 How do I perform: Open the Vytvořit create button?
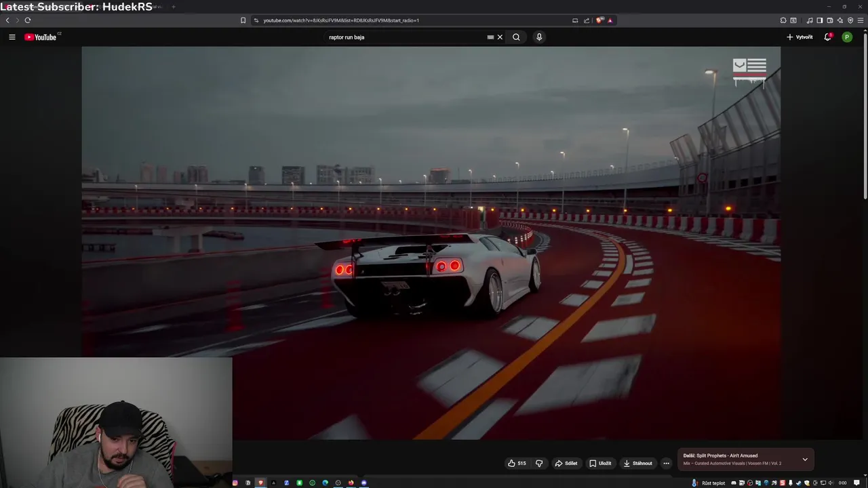(800, 37)
